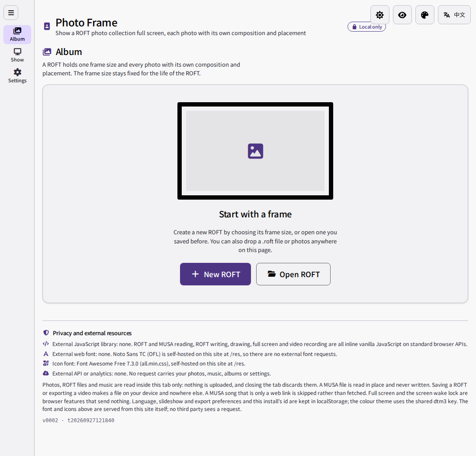The width and height of the screenshot is (476, 456).
Task: Switch to the Show section
Action: (17, 55)
